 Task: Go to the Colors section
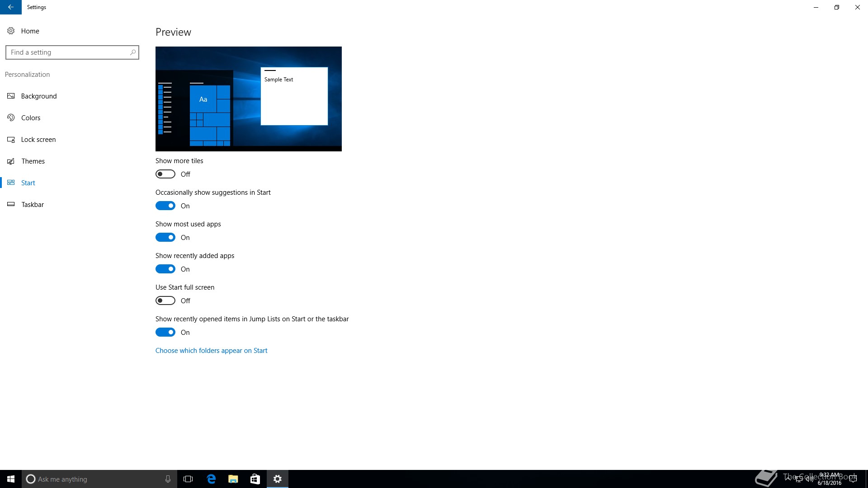[31, 118]
